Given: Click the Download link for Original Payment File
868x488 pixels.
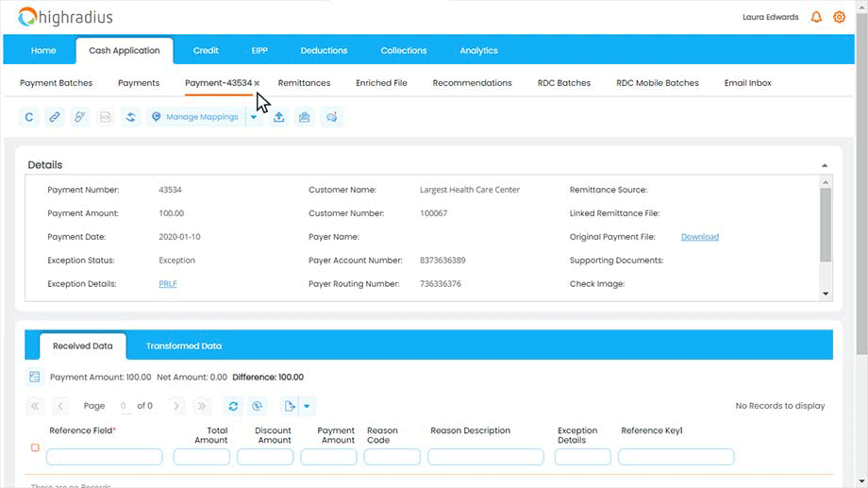Looking at the screenshot, I should coord(700,237).
